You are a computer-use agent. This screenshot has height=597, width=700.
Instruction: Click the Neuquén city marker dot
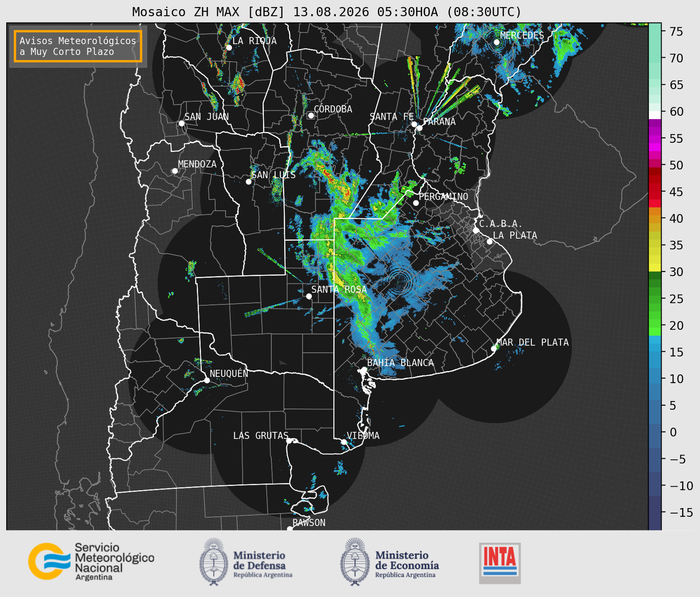pos(207,380)
